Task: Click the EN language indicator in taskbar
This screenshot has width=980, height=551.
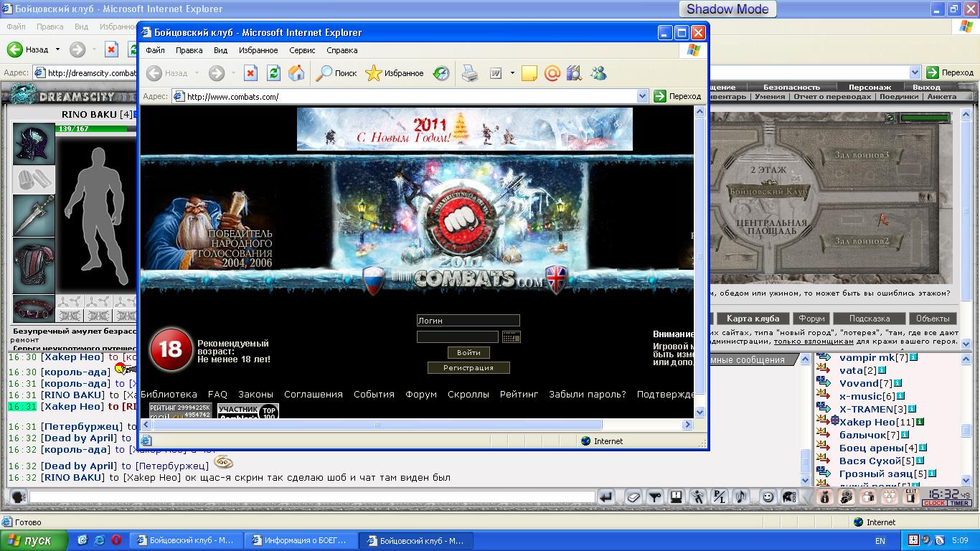Action: click(x=880, y=541)
